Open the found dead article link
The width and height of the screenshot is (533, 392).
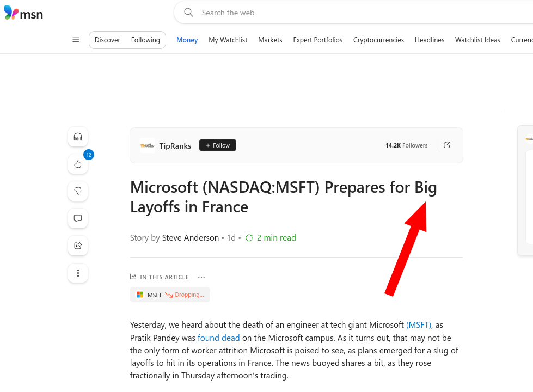(x=218, y=338)
